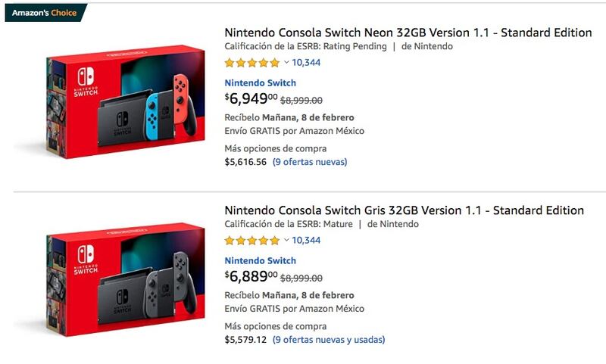Open Nintendo Consola Switch Gris 32GB title
606x364 pixels.
click(x=405, y=210)
